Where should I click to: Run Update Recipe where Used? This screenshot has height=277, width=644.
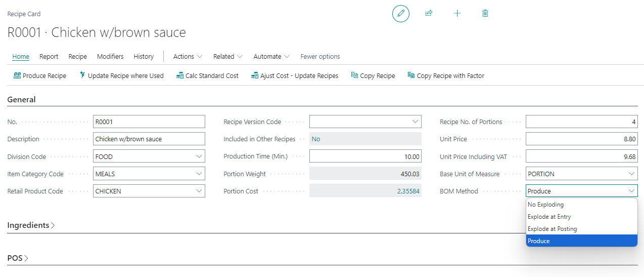(121, 75)
